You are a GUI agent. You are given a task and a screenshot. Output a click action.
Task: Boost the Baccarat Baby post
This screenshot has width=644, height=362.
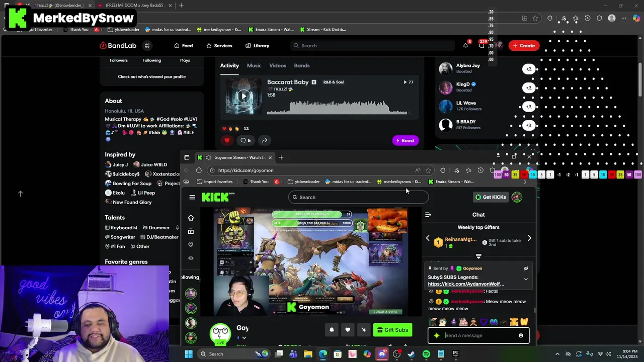click(x=405, y=141)
